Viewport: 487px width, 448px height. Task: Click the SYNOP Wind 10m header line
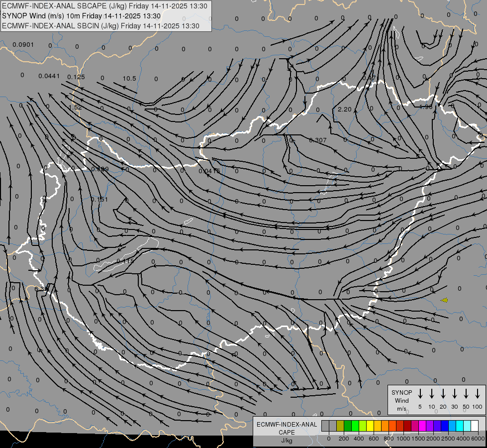pyautogui.click(x=82, y=16)
